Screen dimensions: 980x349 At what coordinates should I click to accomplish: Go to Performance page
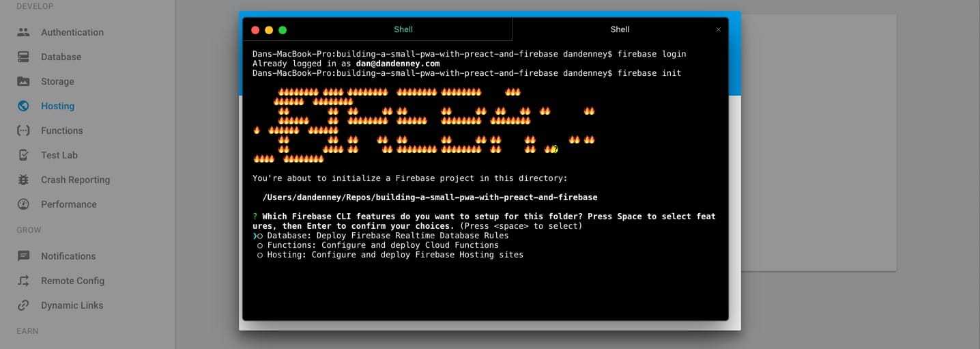pos(68,204)
